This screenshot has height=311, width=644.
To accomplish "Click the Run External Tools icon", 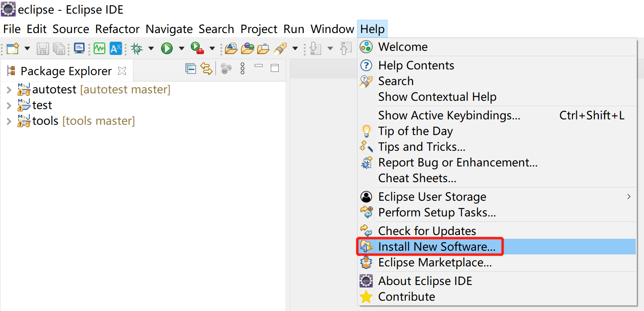I will coord(197,48).
